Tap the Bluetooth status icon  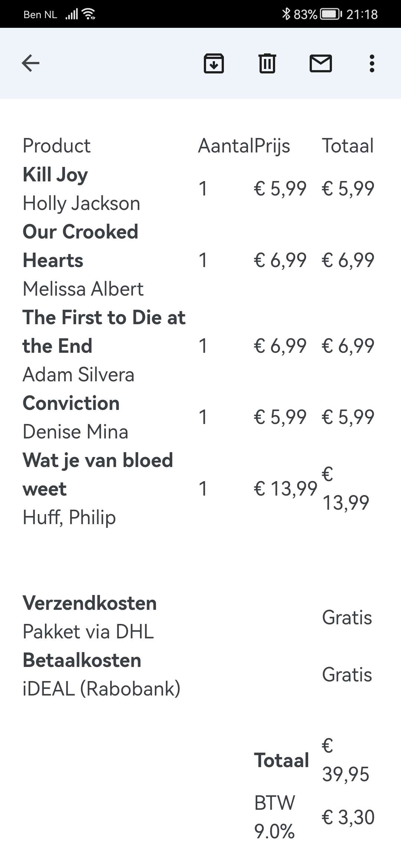click(286, 14)
